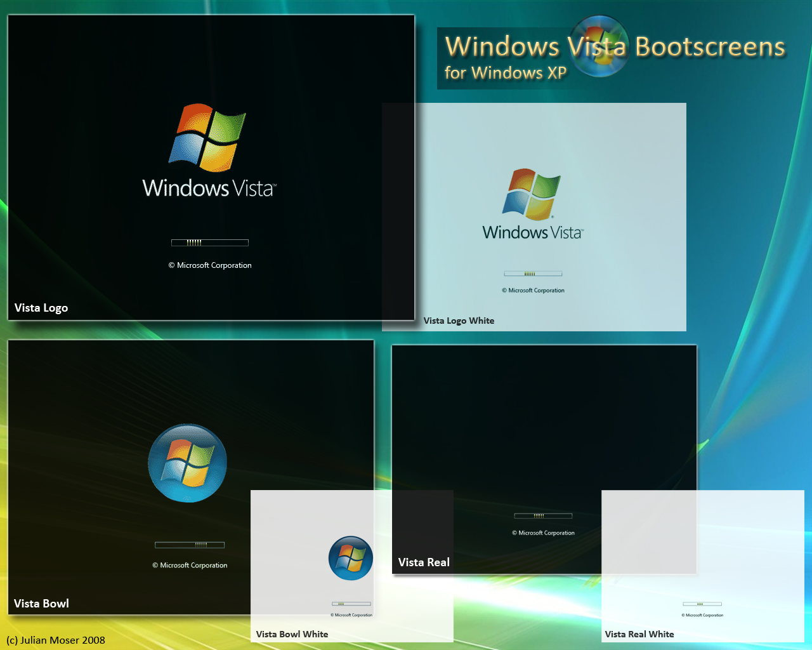Click the 'Vista Logo White' caption
The width and height of the screenshot is (812, 650).
coord(459,321)
